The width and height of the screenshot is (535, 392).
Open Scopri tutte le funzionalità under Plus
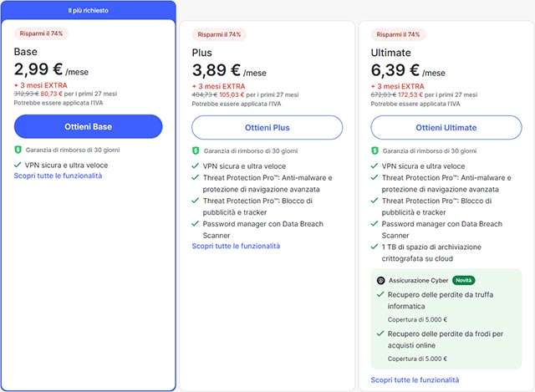236,246
